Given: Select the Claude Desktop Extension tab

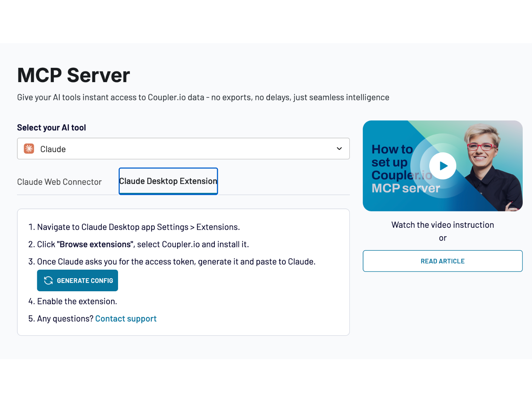Looking at the screenshot, I should click(x=168, y=181).
